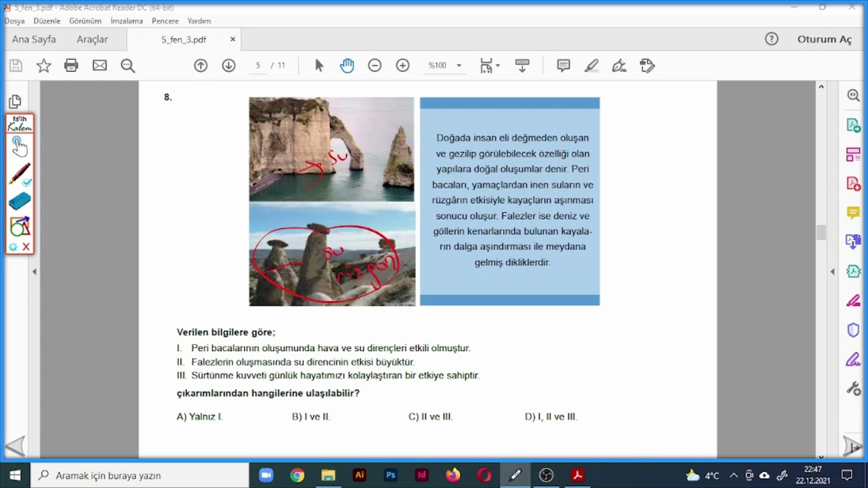Show hidden system tray icons chevron
The height and width of the screenshot is (488, 868).
tap(733, 475)
